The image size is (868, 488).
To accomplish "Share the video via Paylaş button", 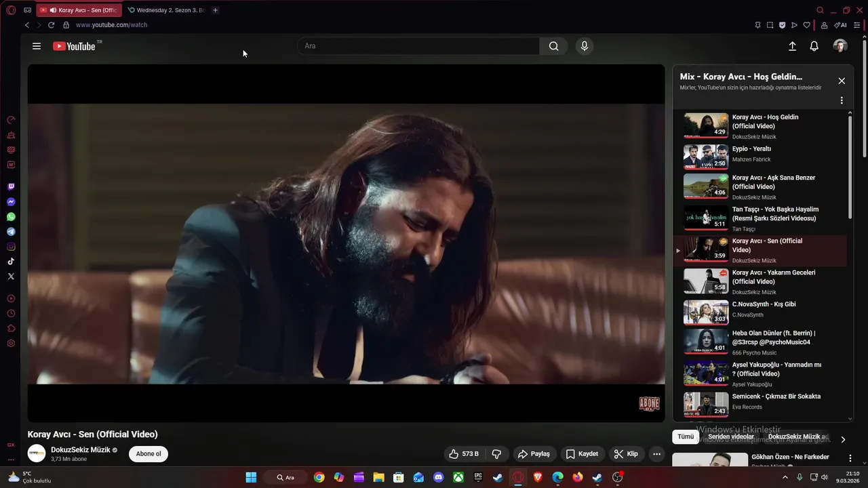I will coord(534,454).
